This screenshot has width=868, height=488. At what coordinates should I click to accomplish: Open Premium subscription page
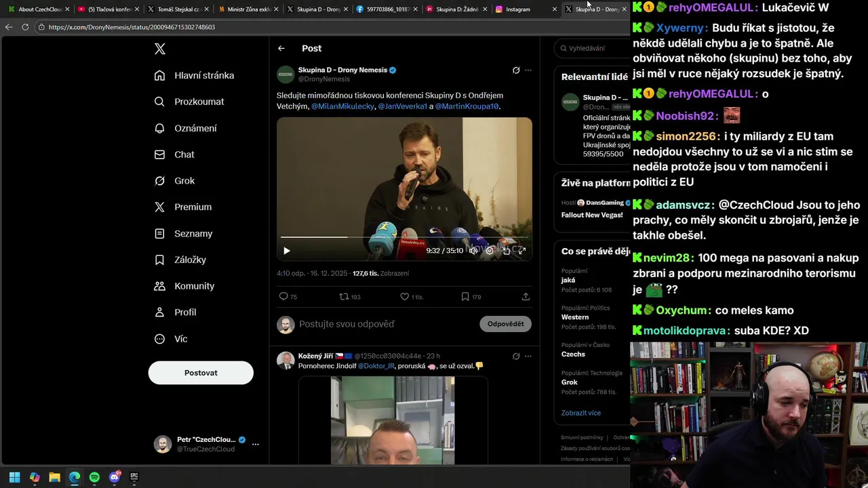coord(183,207)
